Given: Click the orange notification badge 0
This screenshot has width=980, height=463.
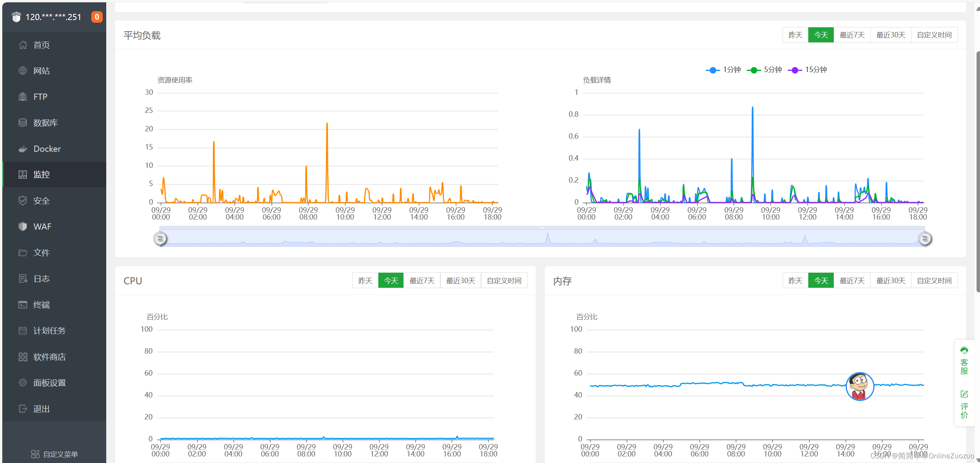Looking at the screenshot, I should [x=97, y=17].
